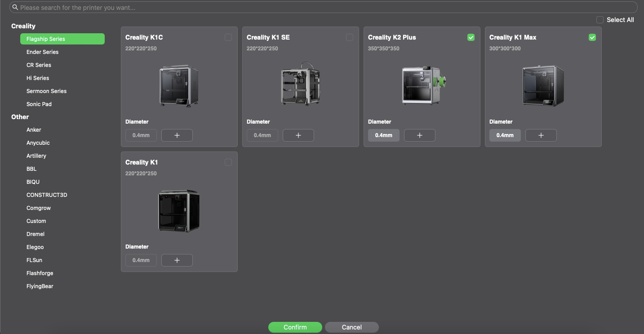Screen dimensions: 644x334
Task: Open the Hi Series category
Action: (38, 78)
